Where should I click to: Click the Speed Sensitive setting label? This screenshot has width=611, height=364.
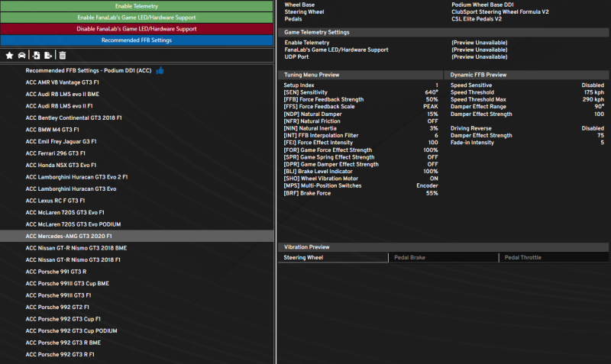471,85
